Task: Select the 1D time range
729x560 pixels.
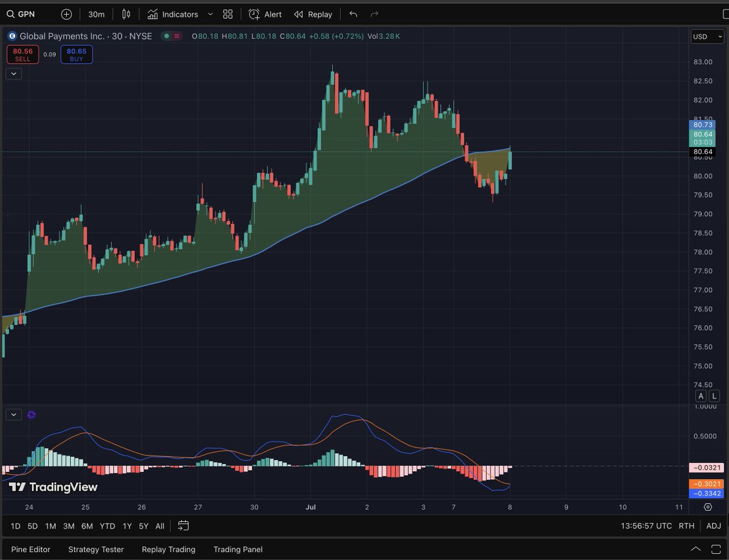Action: [16, 526]
